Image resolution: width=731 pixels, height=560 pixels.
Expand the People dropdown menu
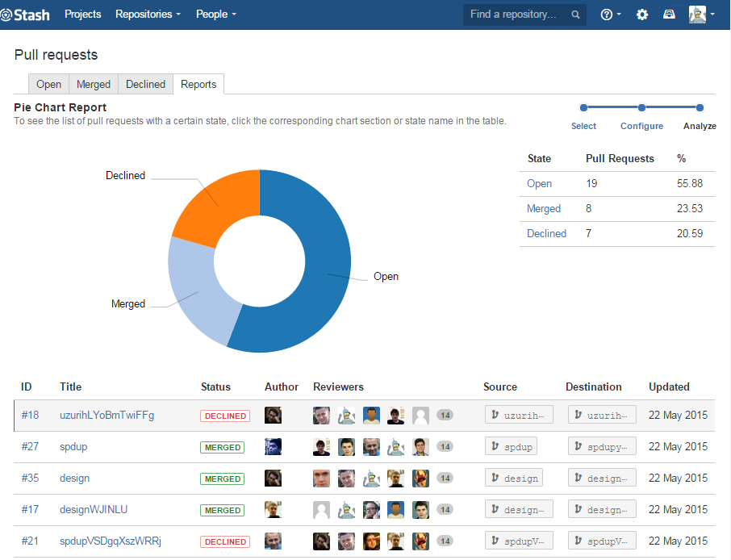pos(215,15)
